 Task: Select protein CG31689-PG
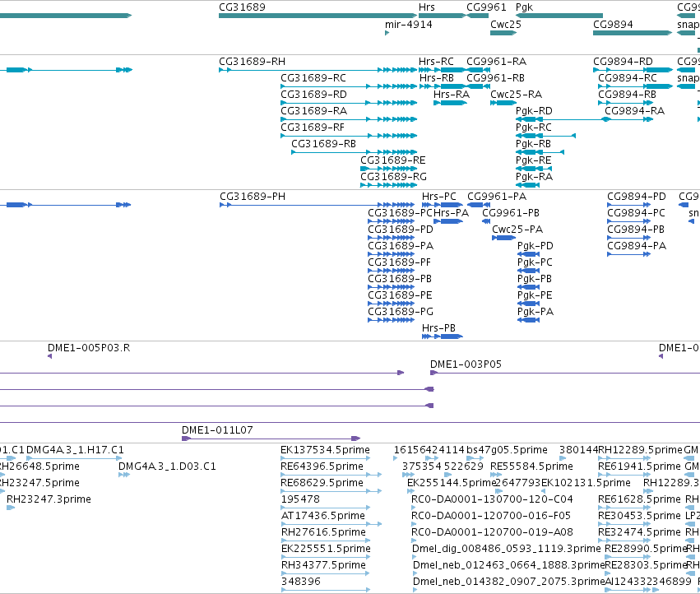point(400,311)
